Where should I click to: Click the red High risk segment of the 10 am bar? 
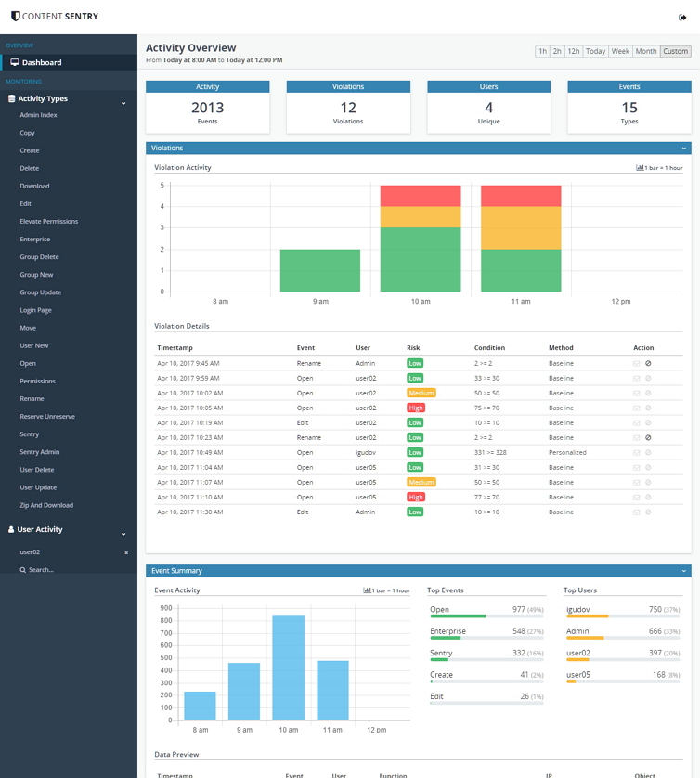[421, 196]
